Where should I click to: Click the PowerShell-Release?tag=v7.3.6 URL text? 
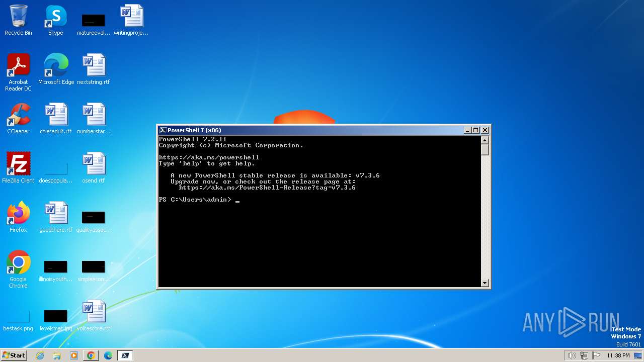[x=267, y=188]
